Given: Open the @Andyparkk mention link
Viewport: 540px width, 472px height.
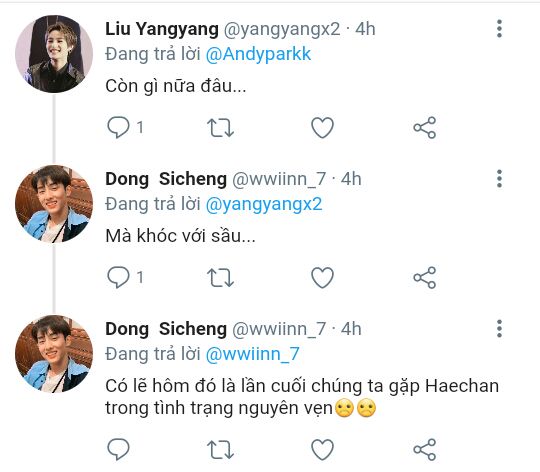Looking at the screenshot, I should click(x=258, y=54).
